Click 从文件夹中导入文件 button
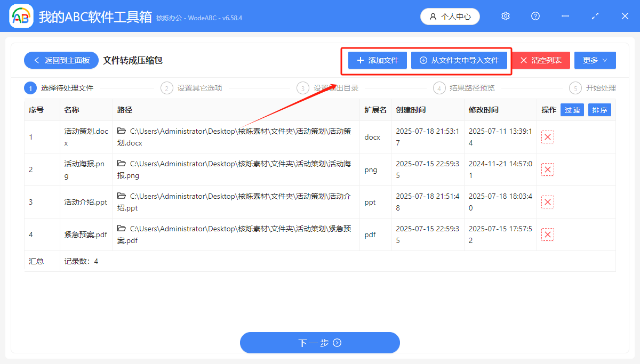 click(460, 60)
